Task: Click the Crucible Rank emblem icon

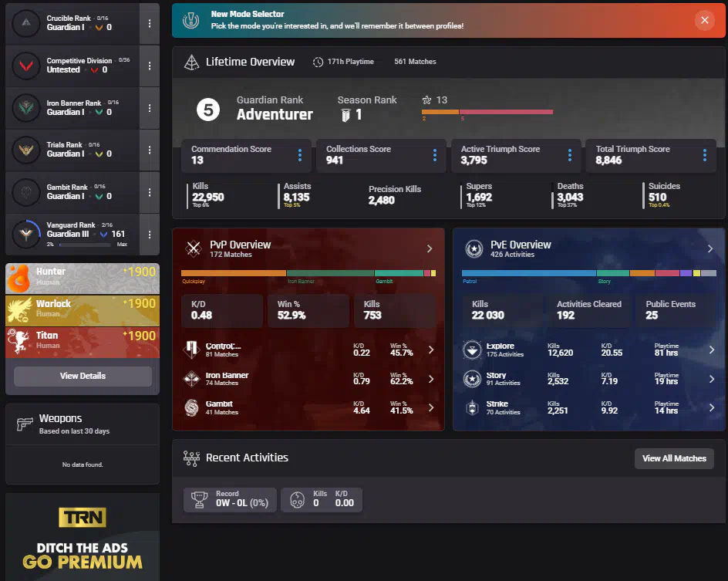Action: coord(26,22)
